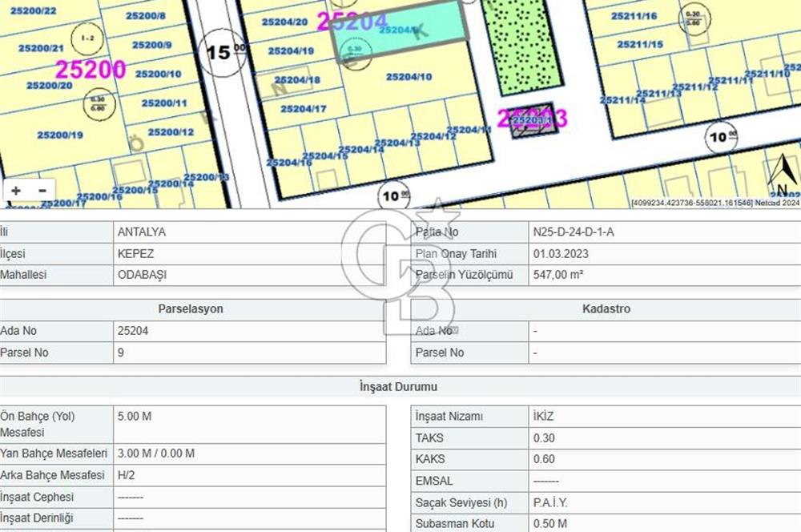This screenshot has height=532, width=801.
Task: Click the TAKS value 0.30
Action: (x=544, y=438)
